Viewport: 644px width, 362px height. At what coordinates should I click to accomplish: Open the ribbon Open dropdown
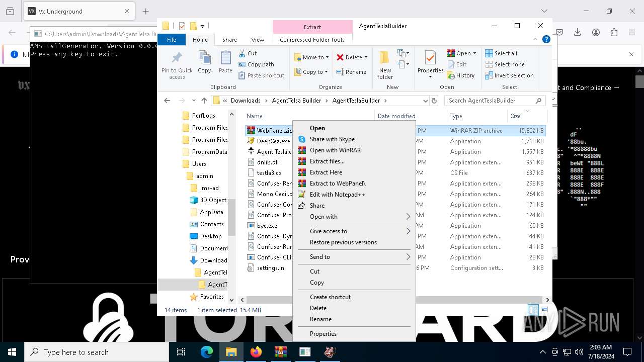click(461, 53)
